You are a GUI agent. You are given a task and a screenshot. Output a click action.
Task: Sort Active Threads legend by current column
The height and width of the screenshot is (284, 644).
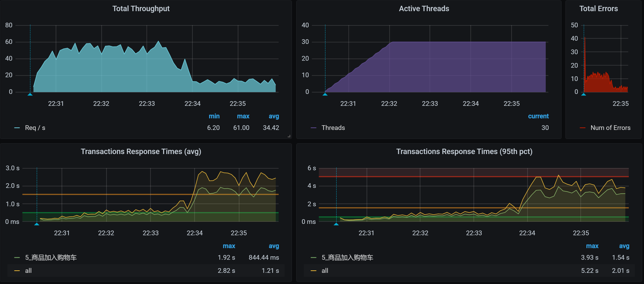[x=538, y=116]
